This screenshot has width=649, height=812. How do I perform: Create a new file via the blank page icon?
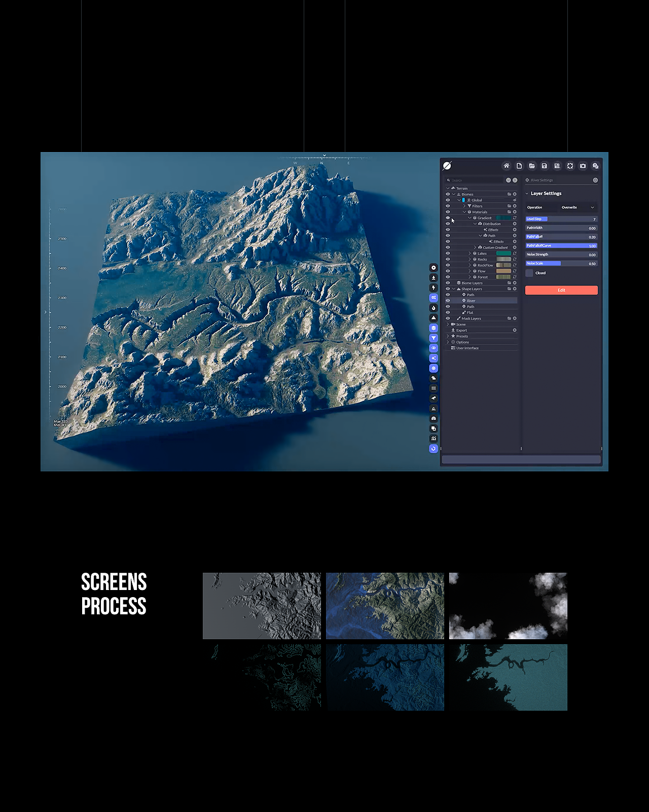tap(519, 166)
